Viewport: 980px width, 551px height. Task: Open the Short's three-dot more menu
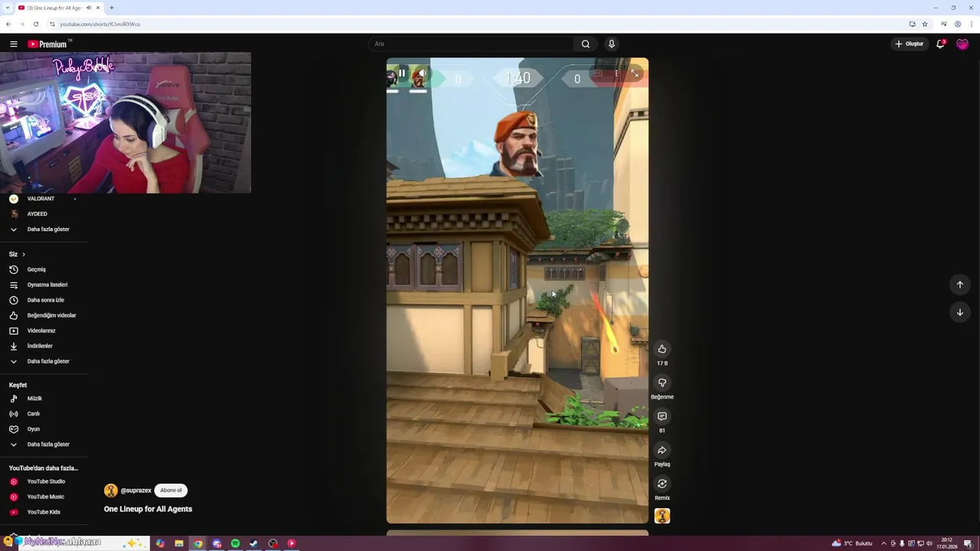pos(616,73)
